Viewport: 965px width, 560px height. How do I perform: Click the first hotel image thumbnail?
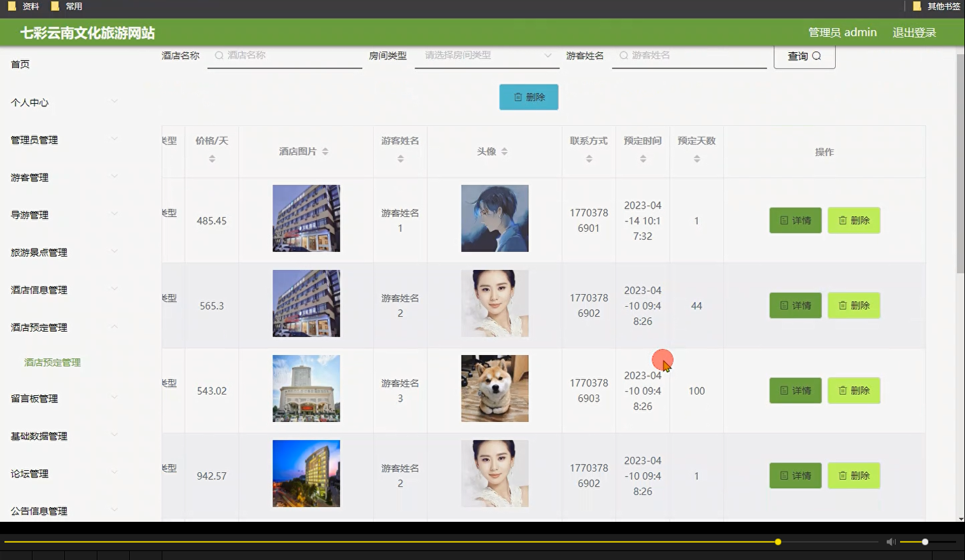(x=306, y=218)
